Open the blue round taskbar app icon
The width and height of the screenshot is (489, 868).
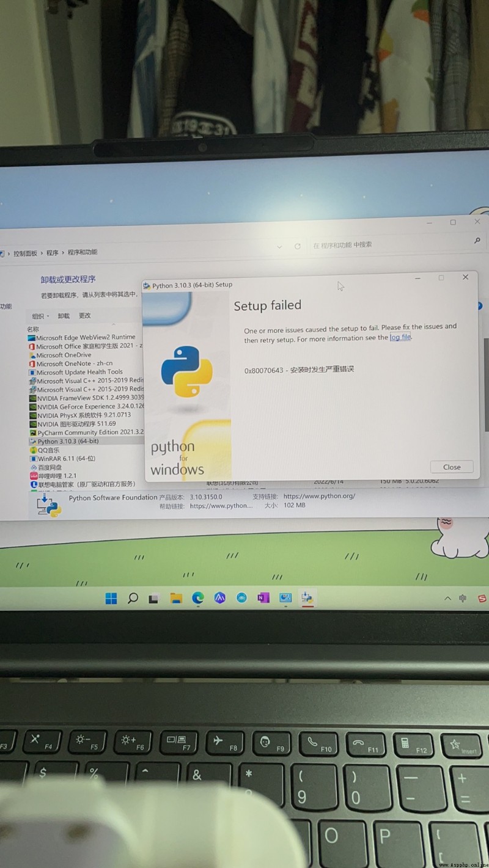click(x=241, y=599)
